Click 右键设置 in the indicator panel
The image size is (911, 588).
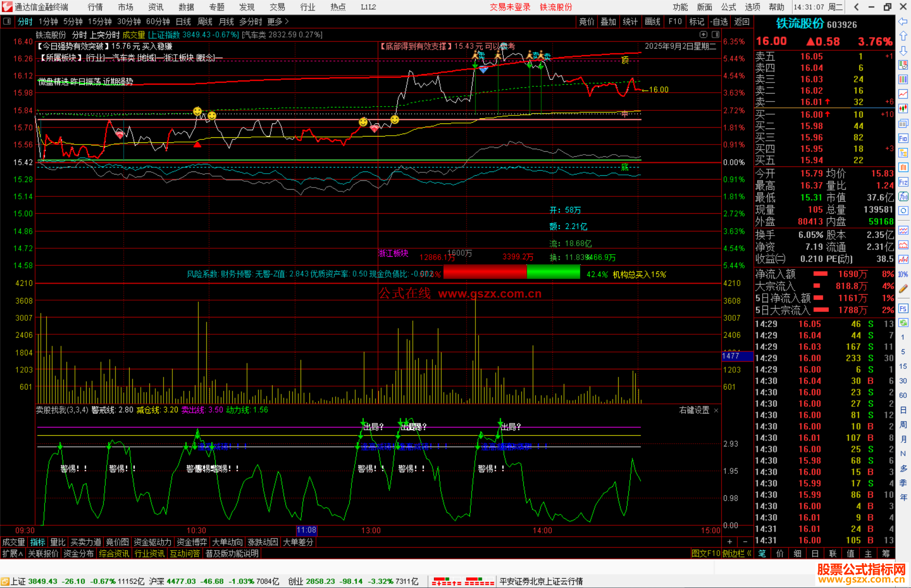click(x=695, y=410)
